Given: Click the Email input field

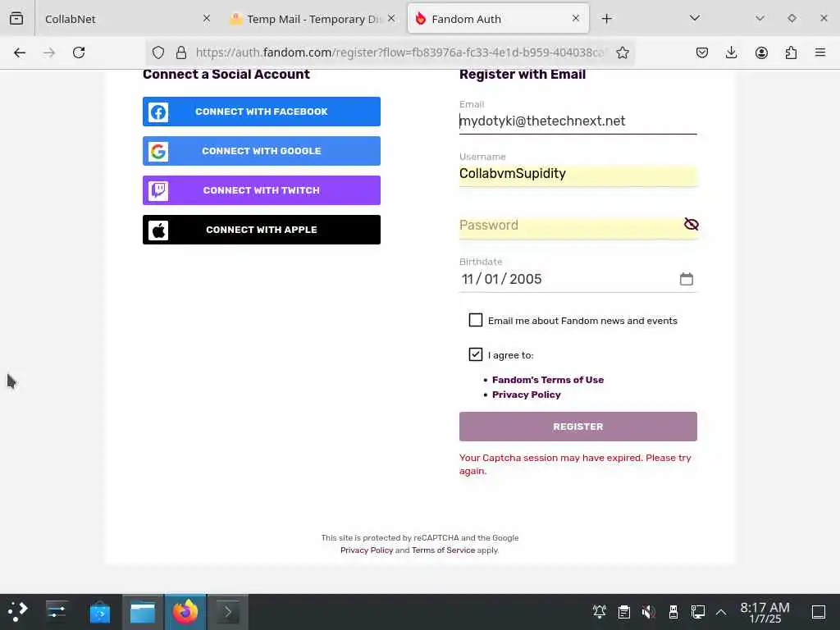Looking at the screenshot, I should coord(578,121).
